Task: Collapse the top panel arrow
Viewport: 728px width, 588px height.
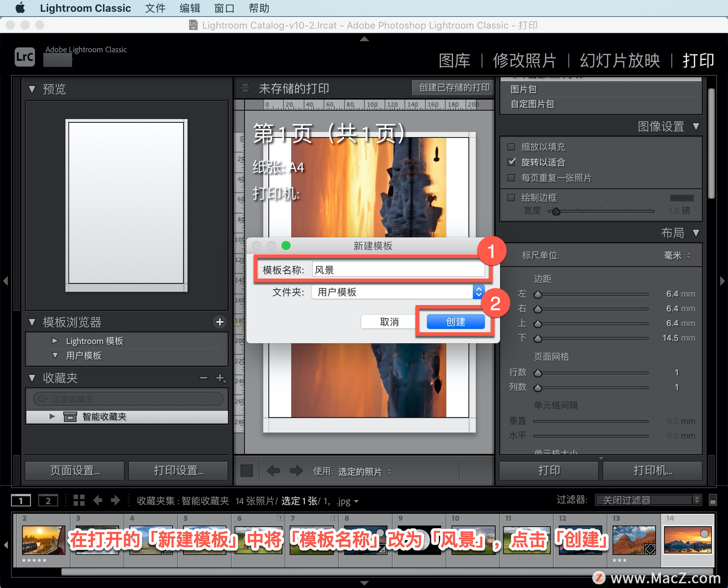Action: (x=364, y=39)
